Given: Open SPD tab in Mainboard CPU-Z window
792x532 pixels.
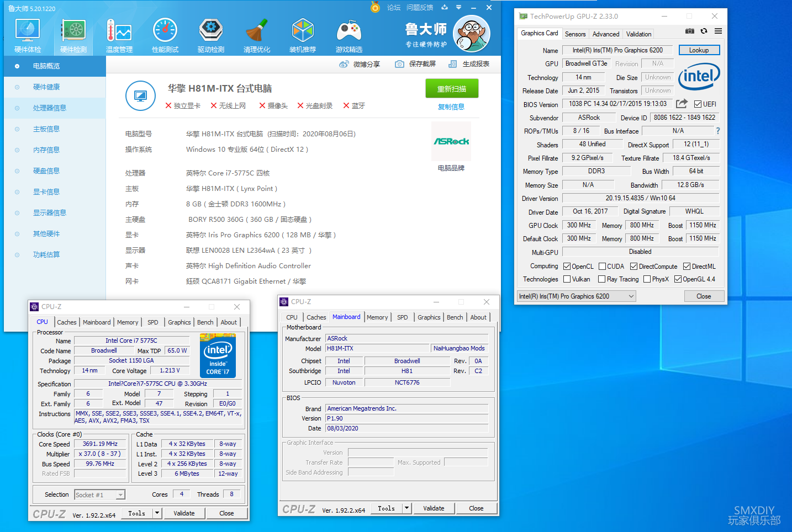Looking at the screenshot, I should pos(403,317).
